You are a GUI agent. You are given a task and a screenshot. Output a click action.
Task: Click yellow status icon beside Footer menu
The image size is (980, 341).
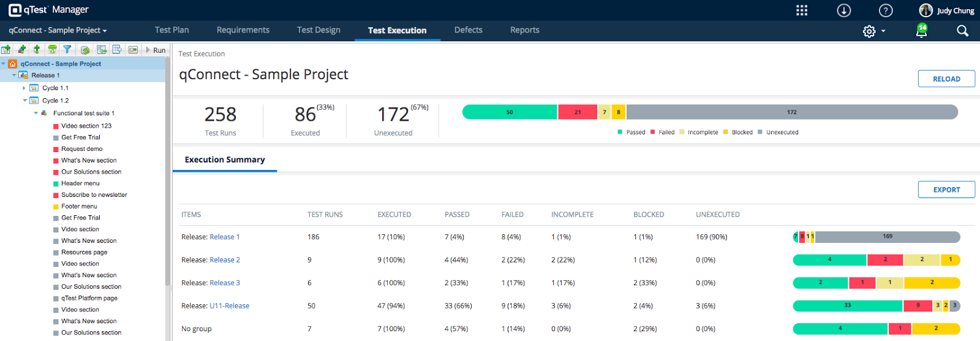coord(56,207)
